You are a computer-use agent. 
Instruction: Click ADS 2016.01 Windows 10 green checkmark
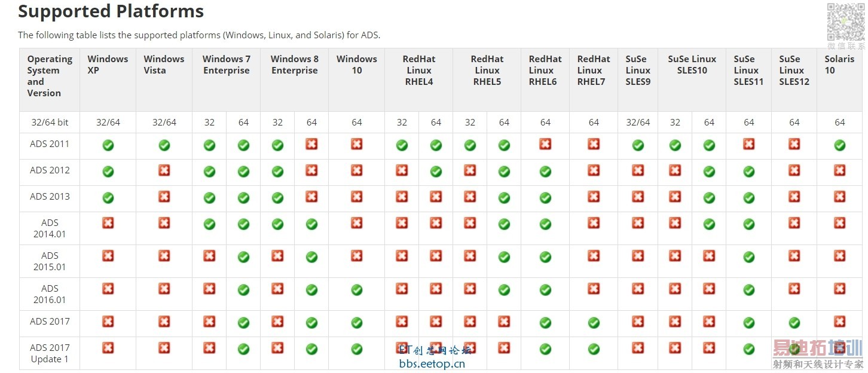(x=357, y=290)
